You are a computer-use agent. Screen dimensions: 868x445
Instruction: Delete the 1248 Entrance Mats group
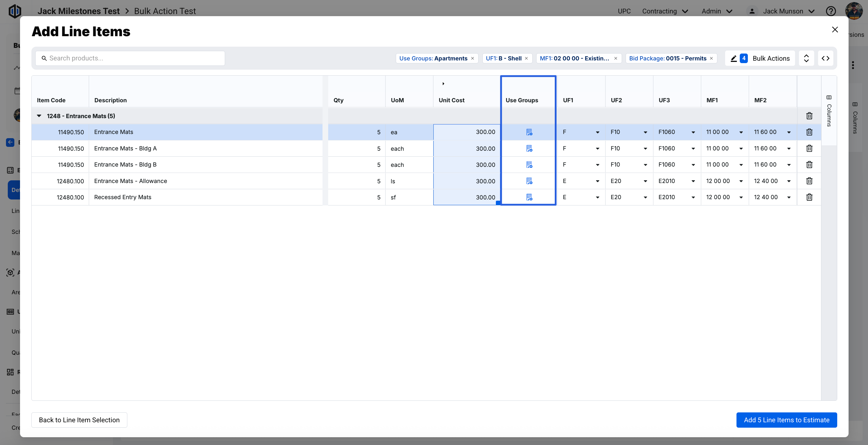tap(809, 116)
